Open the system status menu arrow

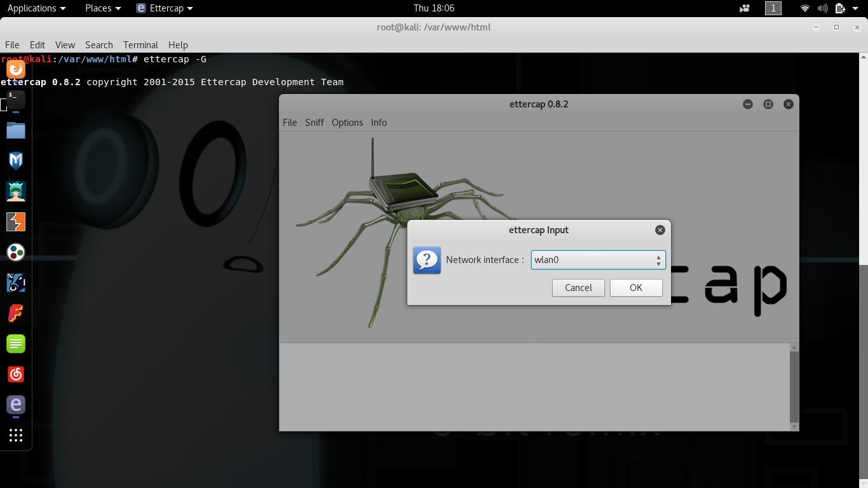(855, 8)
